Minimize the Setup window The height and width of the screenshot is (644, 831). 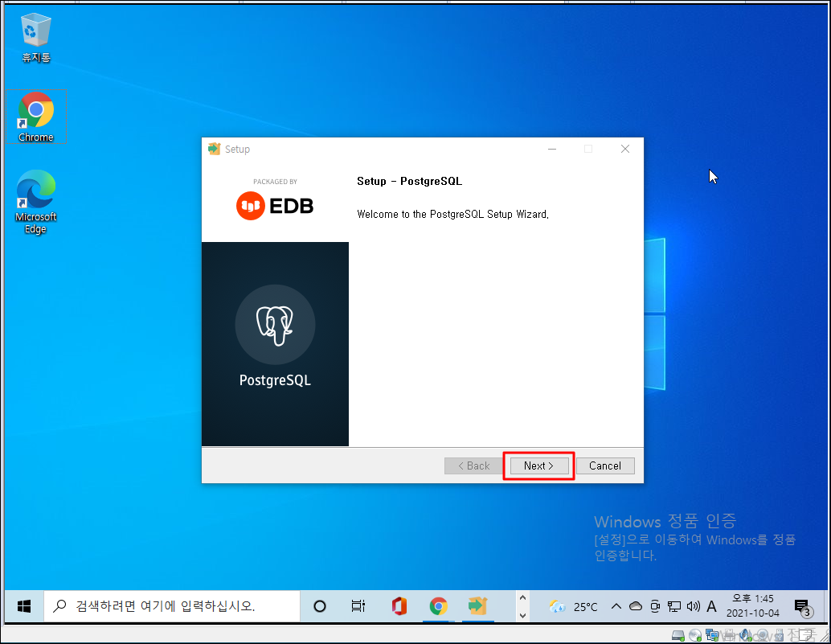[551, 149]
